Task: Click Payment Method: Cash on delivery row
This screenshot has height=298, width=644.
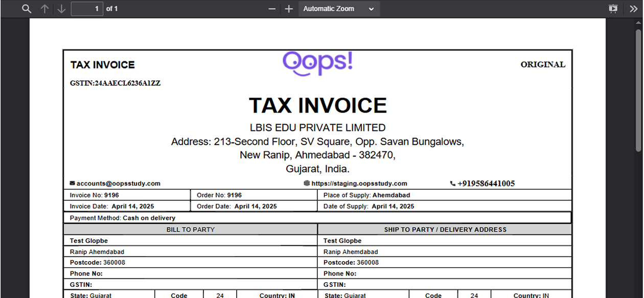Action: click(317, 218)
